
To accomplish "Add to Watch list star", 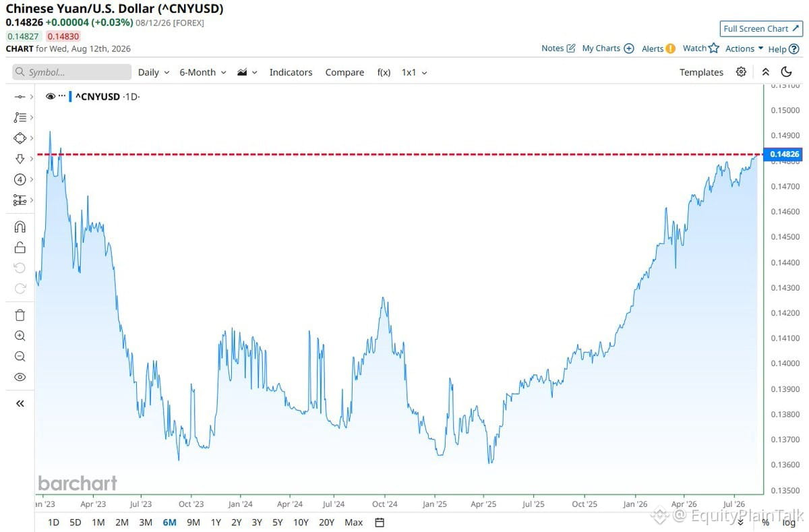I will tap(701, 48).
